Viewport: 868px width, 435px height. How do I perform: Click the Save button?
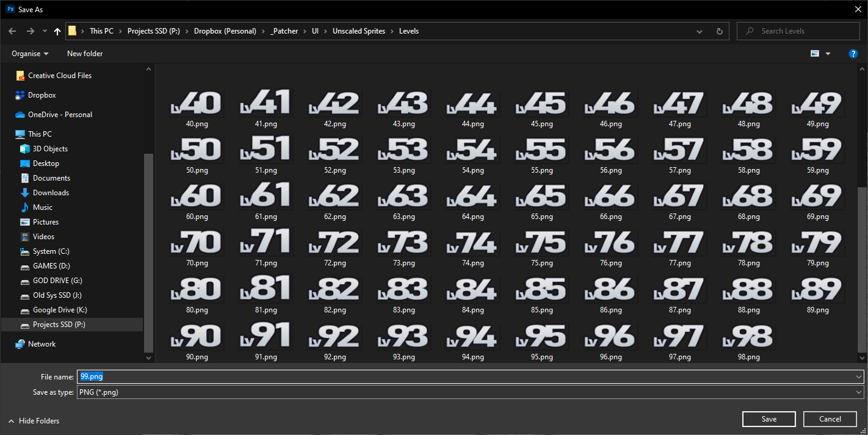[769, 419]
